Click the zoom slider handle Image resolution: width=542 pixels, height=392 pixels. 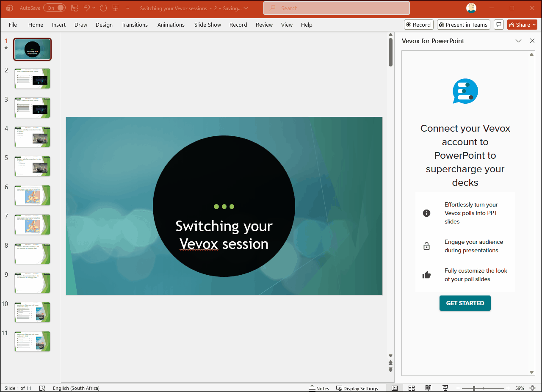474,388
